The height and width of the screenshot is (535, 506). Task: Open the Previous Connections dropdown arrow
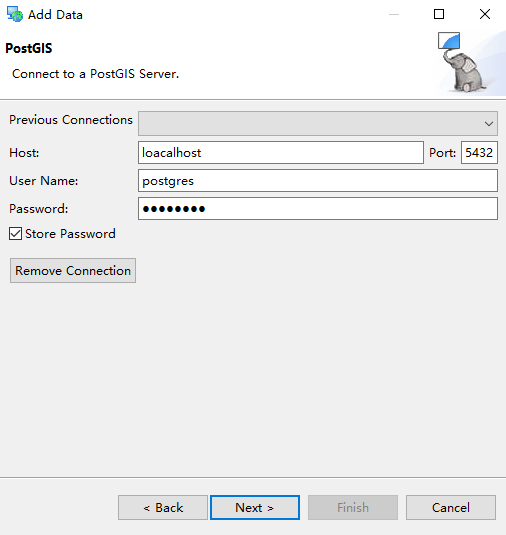pyautogui.click(x=489, y=124)
